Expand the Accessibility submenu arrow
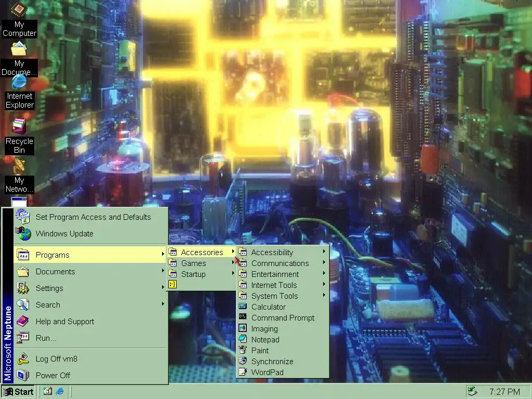The width and height of the screenshot is (532, 399). pos(324,252)
